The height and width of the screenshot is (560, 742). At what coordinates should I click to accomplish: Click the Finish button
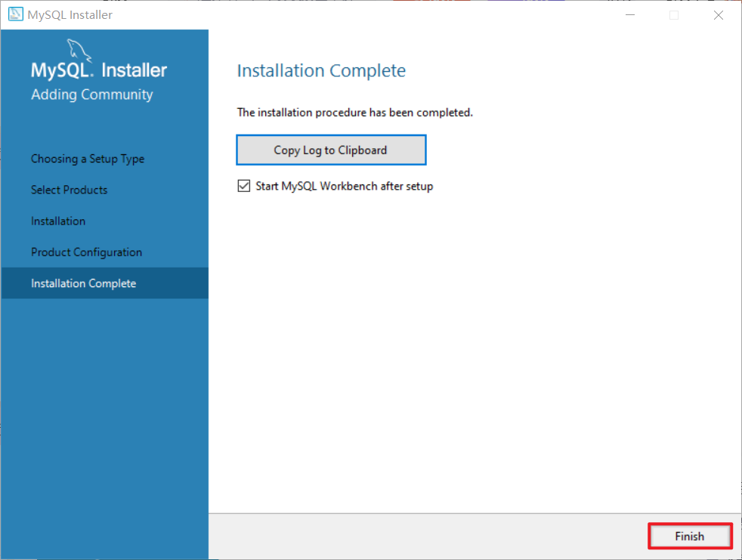[x=690, y=537]
